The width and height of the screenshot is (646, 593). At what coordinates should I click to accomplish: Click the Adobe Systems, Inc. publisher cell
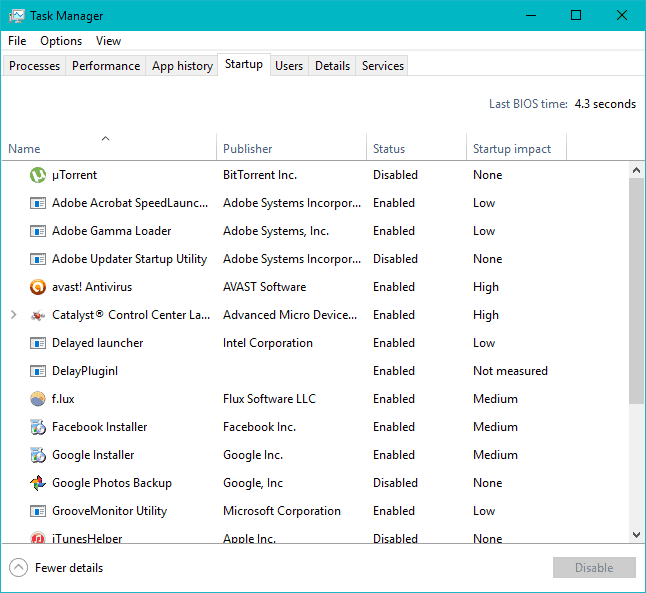(x=276, y=231)
